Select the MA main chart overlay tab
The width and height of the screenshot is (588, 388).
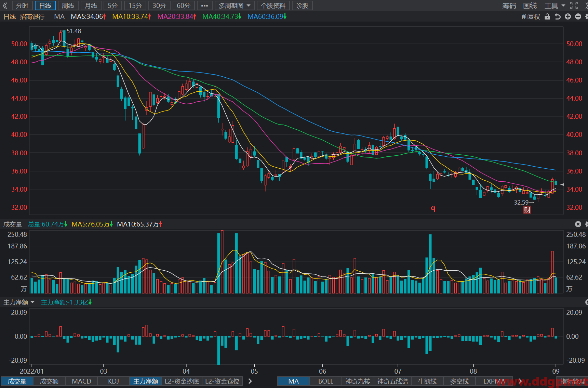294,381
